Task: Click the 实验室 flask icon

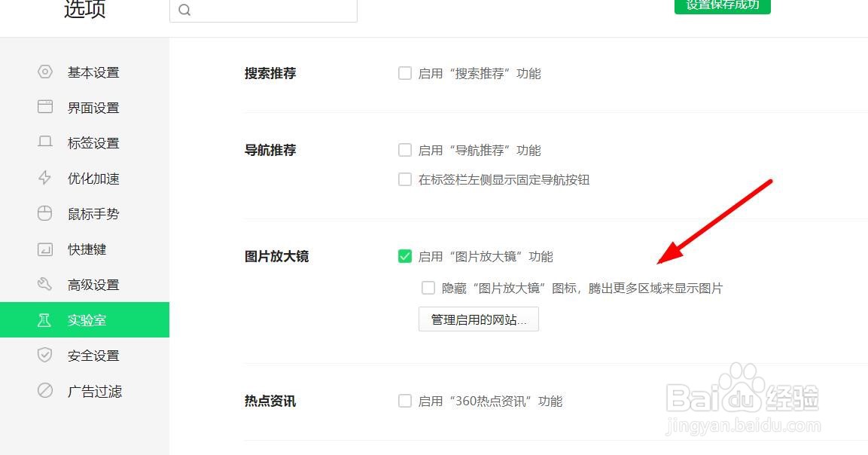Action: click(x=44, y=319)
